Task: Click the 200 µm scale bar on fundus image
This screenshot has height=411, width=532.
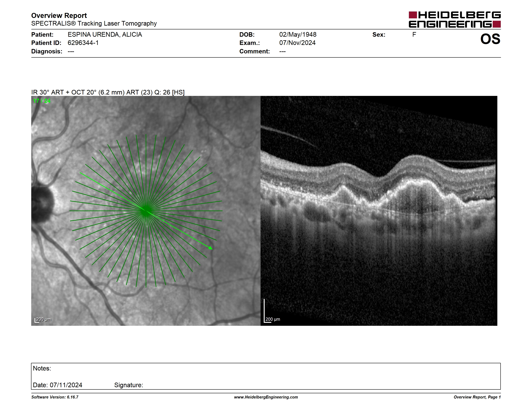Action: pyautogui.click(x=43, y=320)
